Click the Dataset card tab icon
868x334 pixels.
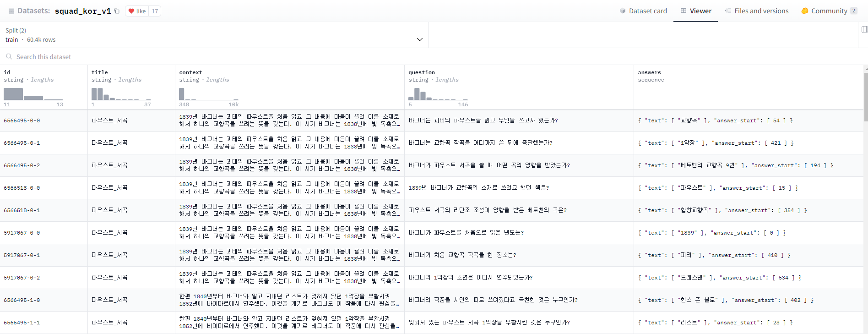[x=623, y=11]
